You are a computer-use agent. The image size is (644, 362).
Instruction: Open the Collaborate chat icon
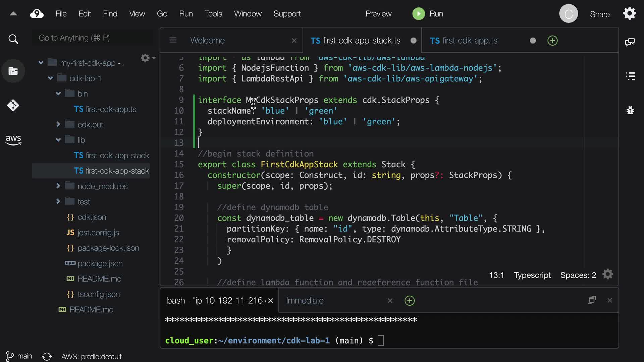(630, 42)
